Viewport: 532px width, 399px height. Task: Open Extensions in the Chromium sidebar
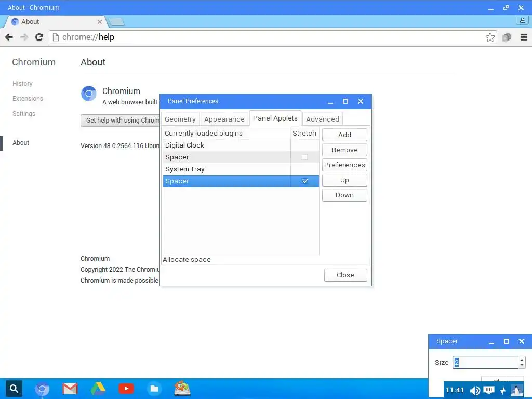pyautogui.click(x=28, y=98)
